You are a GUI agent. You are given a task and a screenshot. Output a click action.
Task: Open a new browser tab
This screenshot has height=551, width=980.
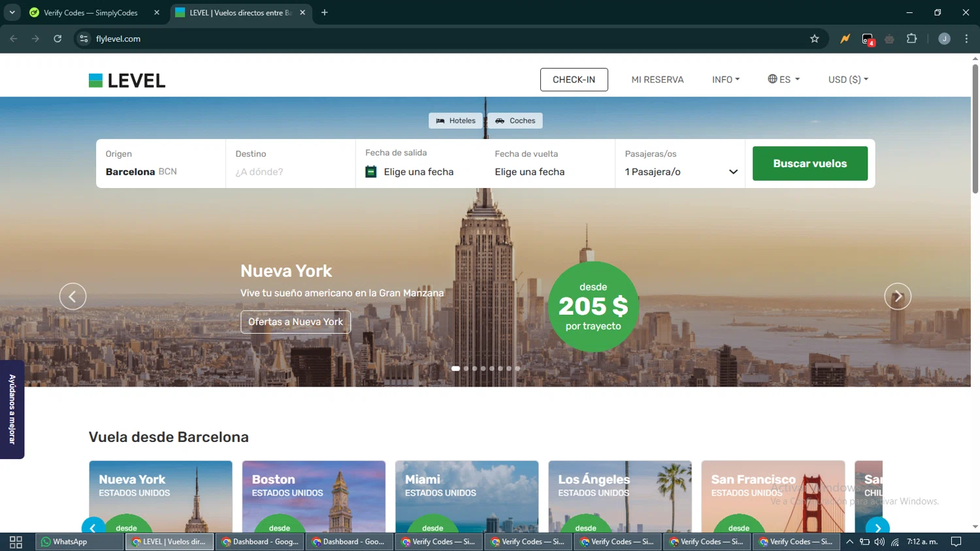(x=325, y=12)
